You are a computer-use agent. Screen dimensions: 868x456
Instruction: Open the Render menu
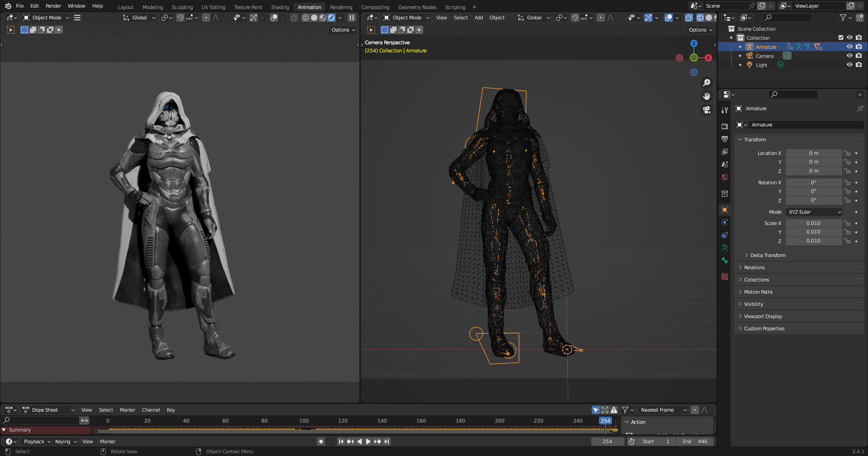[53, 6]
